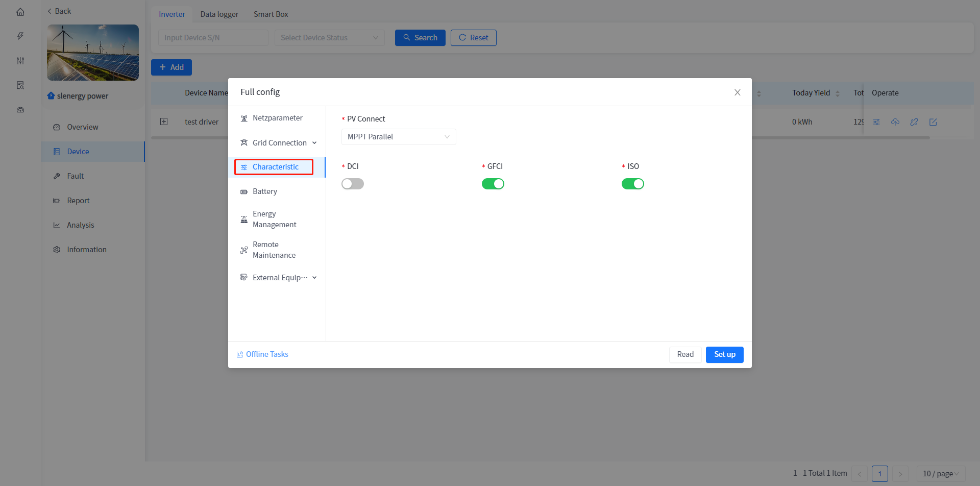Screen dimensions: 980x486
Task: Click the Set up button
Action: pyautogui.click(x=724, y=354)
